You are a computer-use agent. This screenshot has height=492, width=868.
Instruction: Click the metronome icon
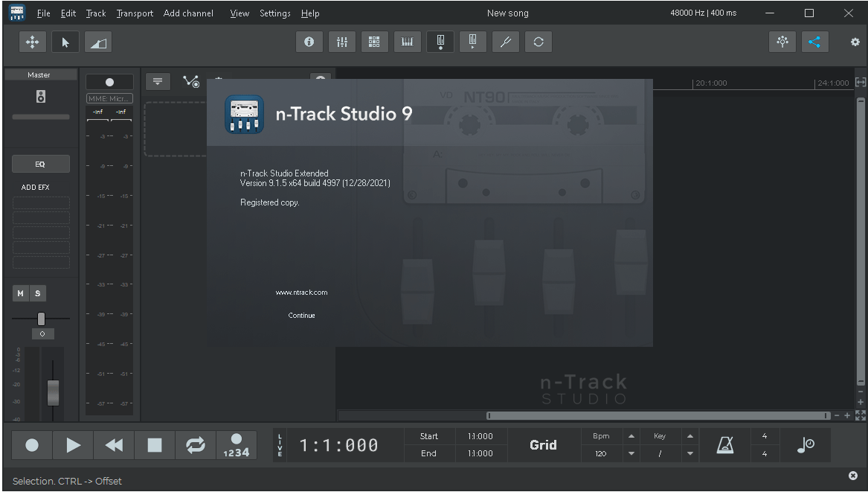click(725, 445)
